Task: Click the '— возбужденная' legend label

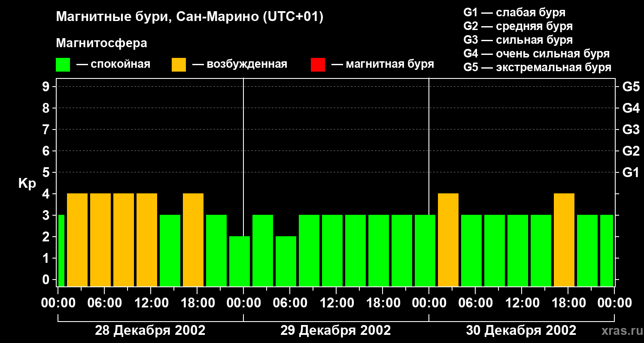Action: tap(240, 65)
